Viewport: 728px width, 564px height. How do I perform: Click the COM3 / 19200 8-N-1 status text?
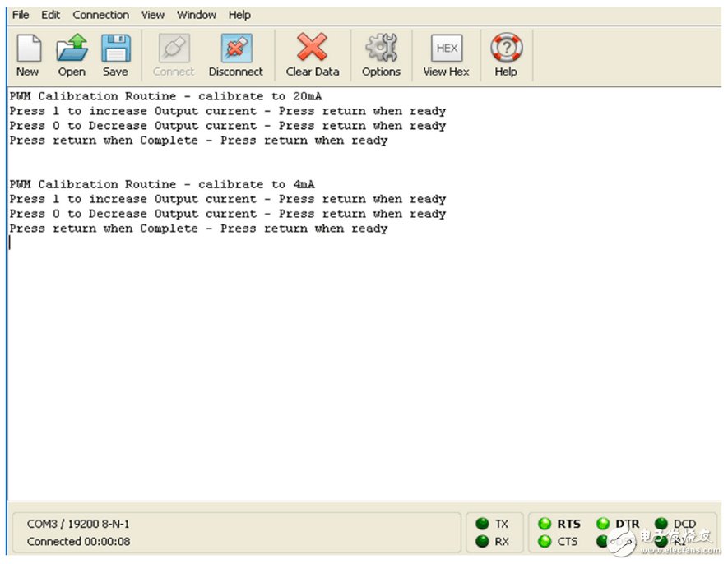[78, 524]
